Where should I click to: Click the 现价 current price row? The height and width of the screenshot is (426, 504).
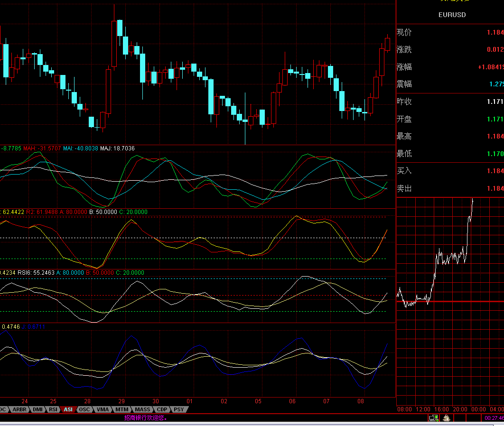pos(450,32)
